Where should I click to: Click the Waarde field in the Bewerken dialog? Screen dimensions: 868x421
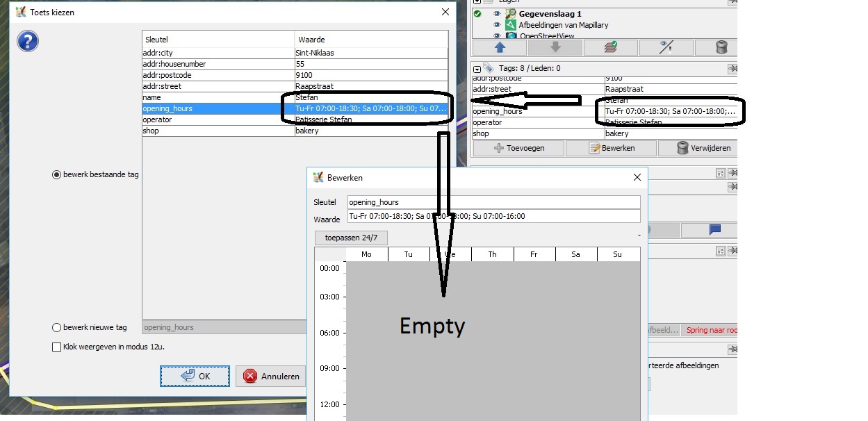coord(493,216)
